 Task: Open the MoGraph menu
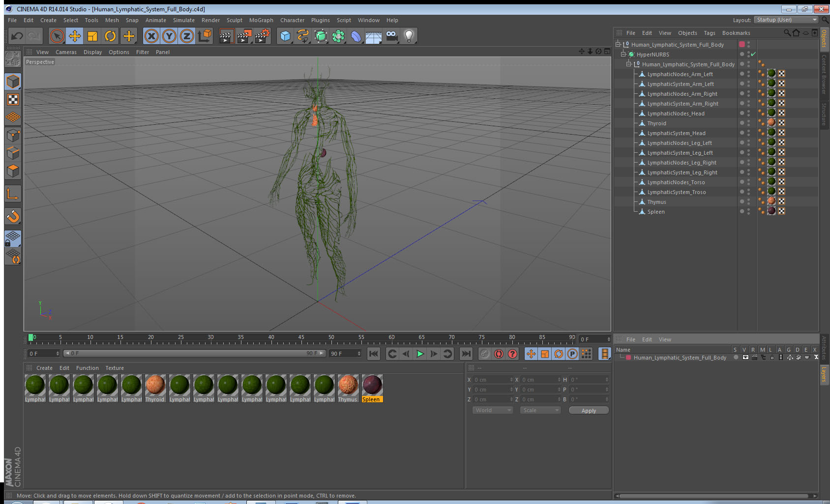pyautogui.click(x=261, y=20)
